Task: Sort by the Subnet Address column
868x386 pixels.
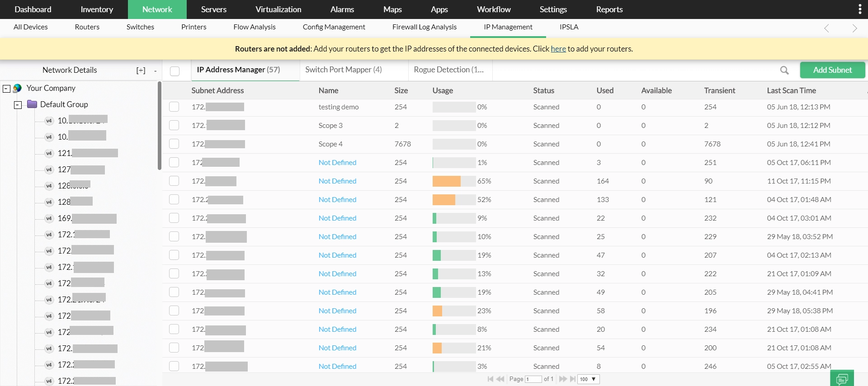Action: point(217,90)
